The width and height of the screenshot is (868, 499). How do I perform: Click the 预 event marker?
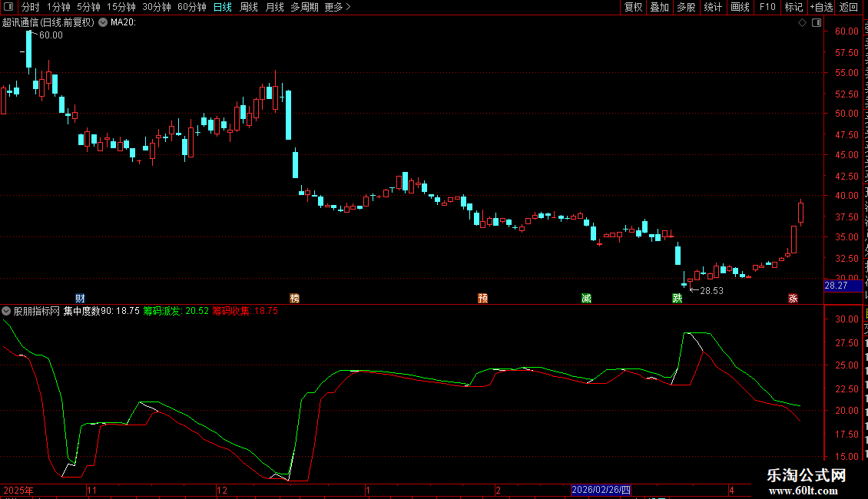[x=482, y=298]
